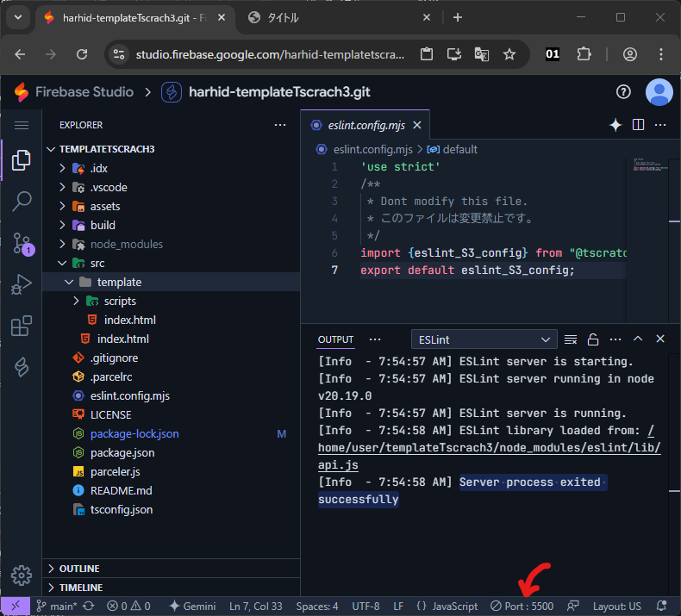Expand the node_modules folder
This screenshot has width=681, height=616.
[62, 244]
